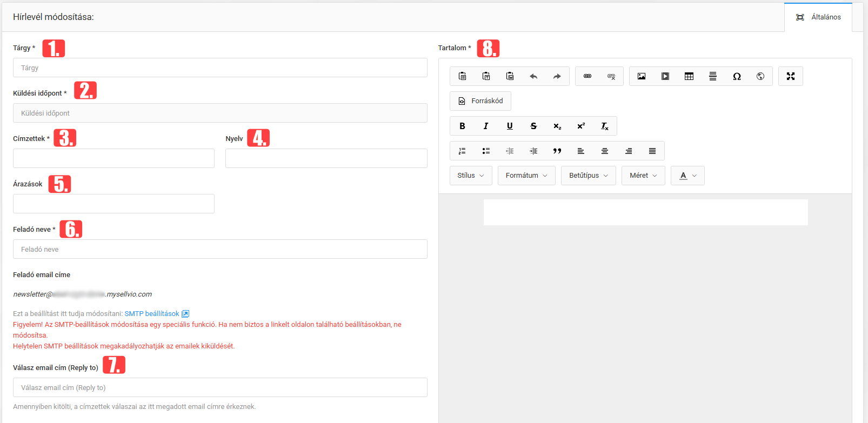This screenshot has width=868, height=423.
Task: Insert a numbered list
Action: point(462,151)
